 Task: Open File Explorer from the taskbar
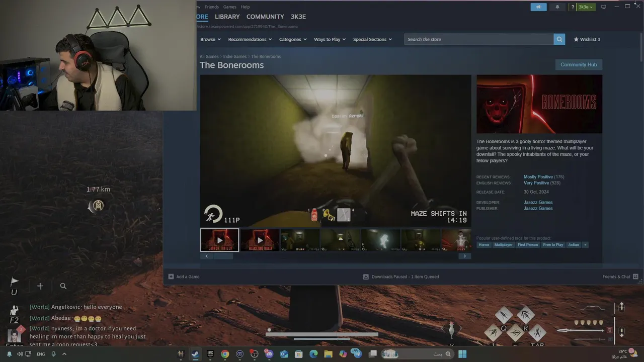pos(328,354)
